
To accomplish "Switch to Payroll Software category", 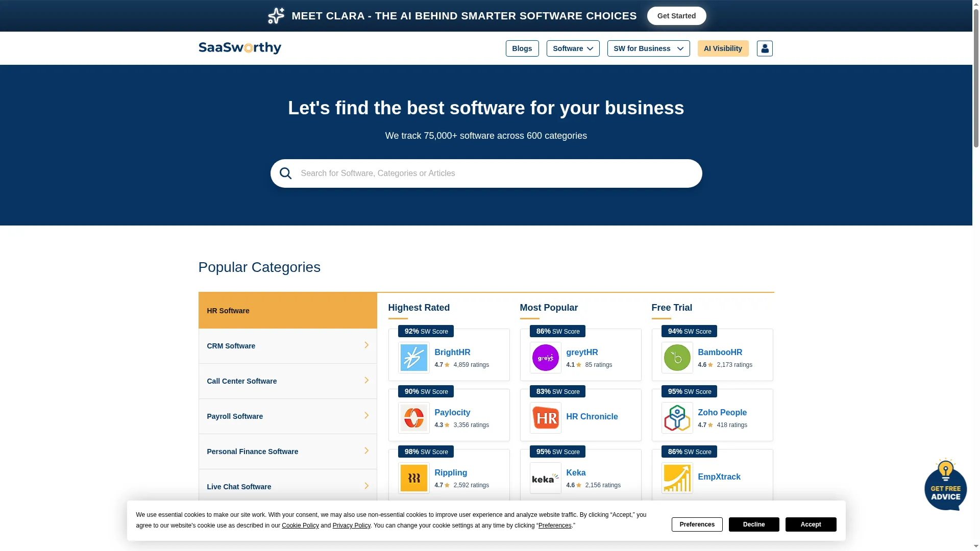I will 288,416.
